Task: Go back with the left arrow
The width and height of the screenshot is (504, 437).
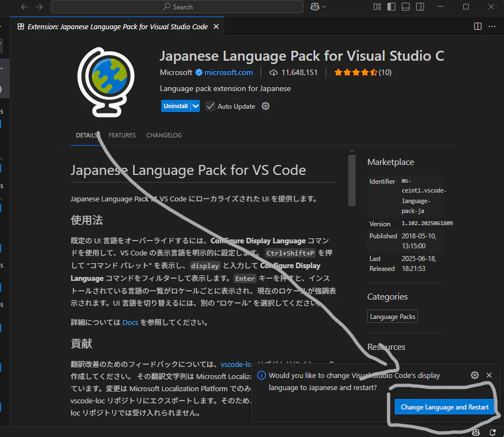Action: (x=24, y=7)
